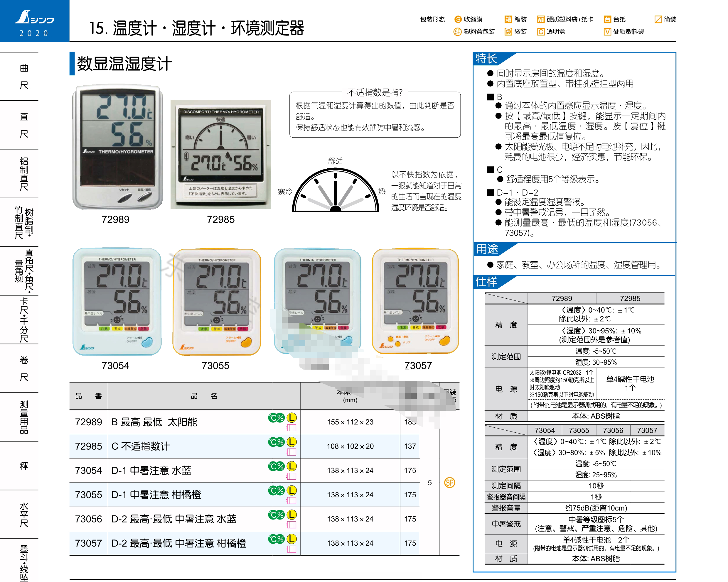
Task: Click spec row label 警报器音间隔
Action: tap(506, 497)
